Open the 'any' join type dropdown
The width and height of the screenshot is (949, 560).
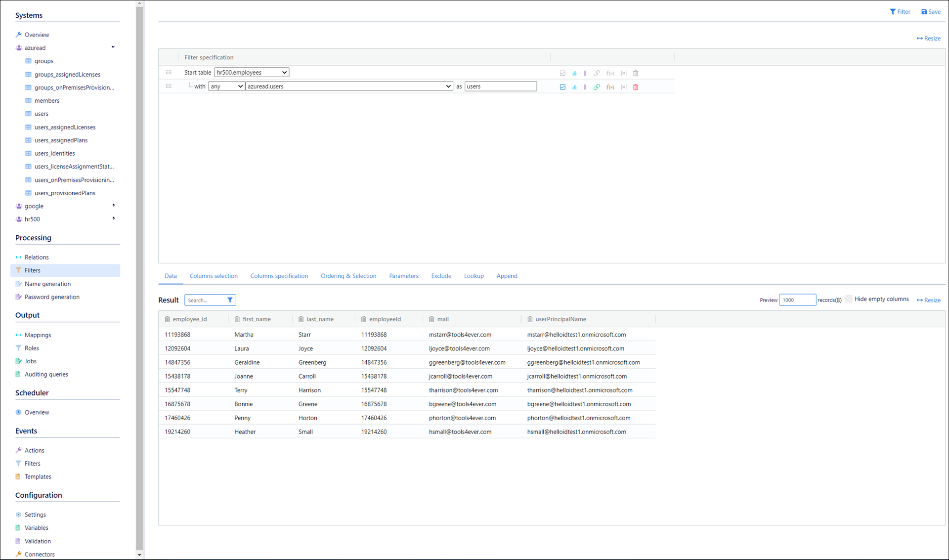(x=226, y=86)
